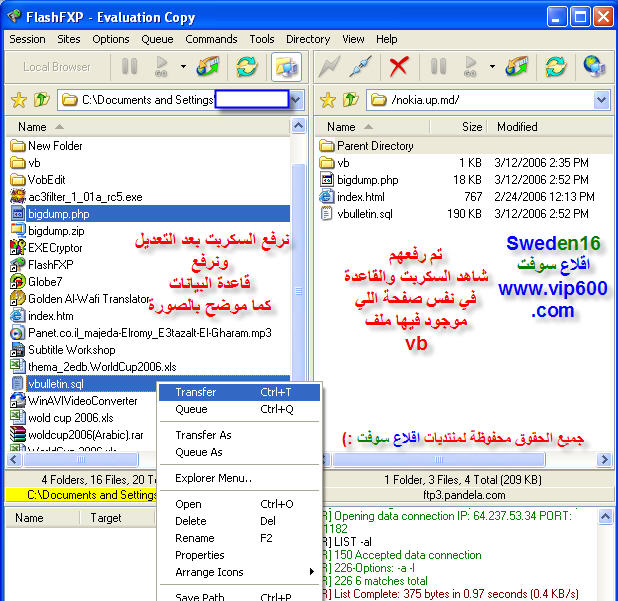Open the remote transfer queue dropdown arrow
The width and height of the screenshot is (618, 601).
[x=492, y=67]
